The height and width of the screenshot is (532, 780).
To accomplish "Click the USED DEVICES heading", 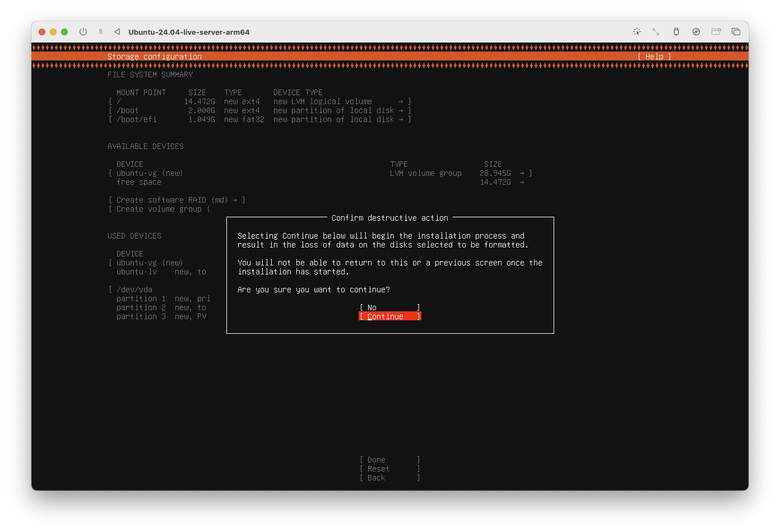I will [x=134, y=236].
